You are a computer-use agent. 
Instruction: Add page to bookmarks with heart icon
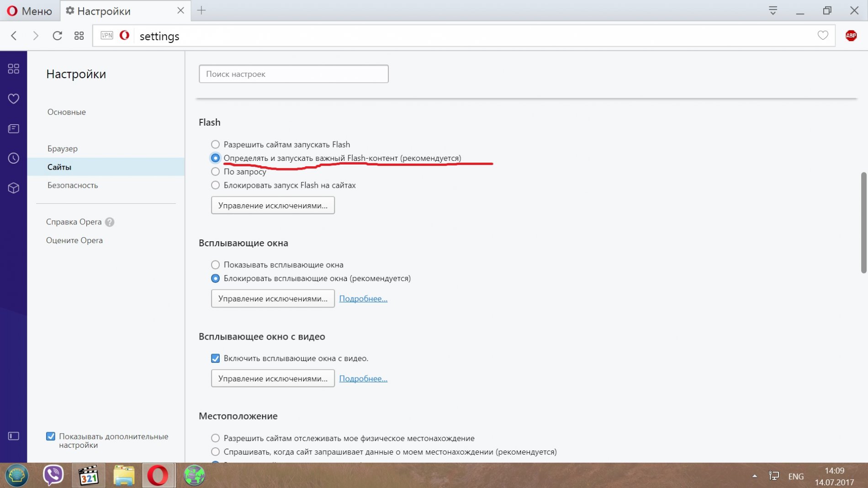click(822, 36)
